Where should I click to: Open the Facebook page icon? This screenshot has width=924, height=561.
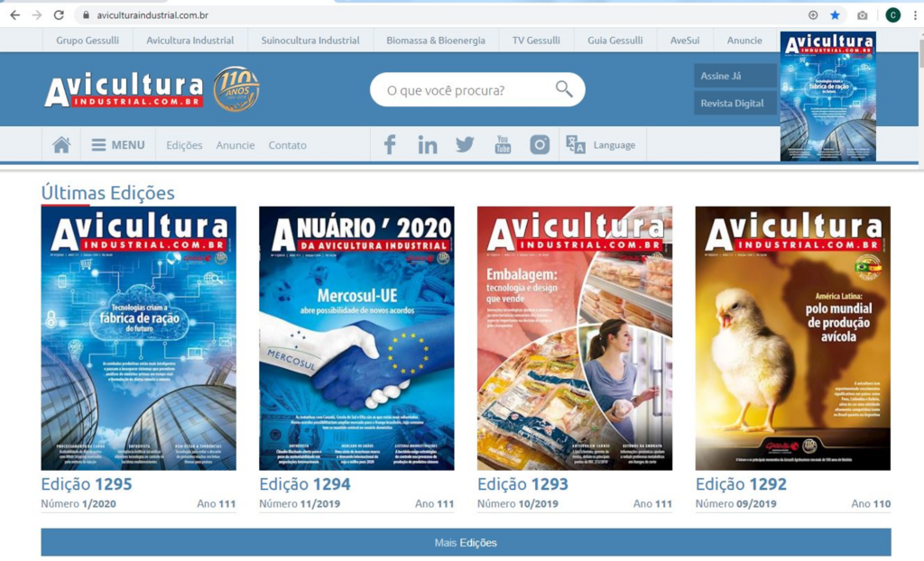[389, 143]
